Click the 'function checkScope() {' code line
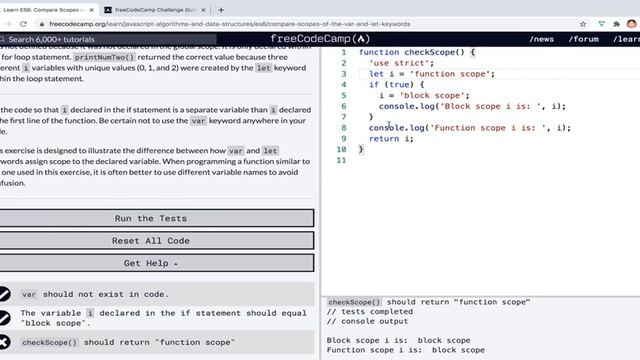Image resolution: width=640 pixels, height=360 pixels. coord(417,52)
